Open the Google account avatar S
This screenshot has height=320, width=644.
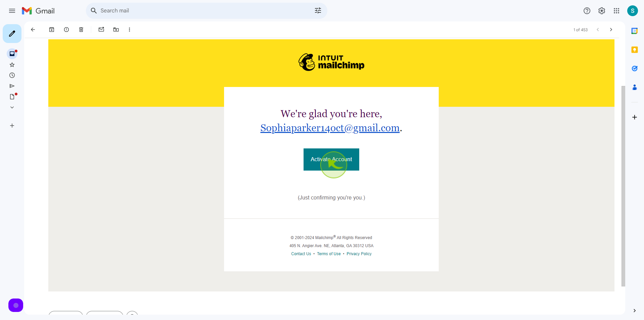coord(633,11)
